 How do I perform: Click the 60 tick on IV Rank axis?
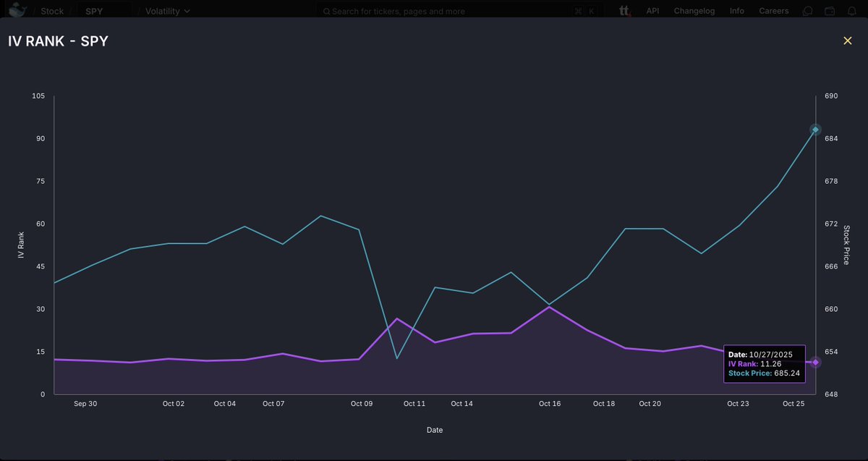click(41, 224)
